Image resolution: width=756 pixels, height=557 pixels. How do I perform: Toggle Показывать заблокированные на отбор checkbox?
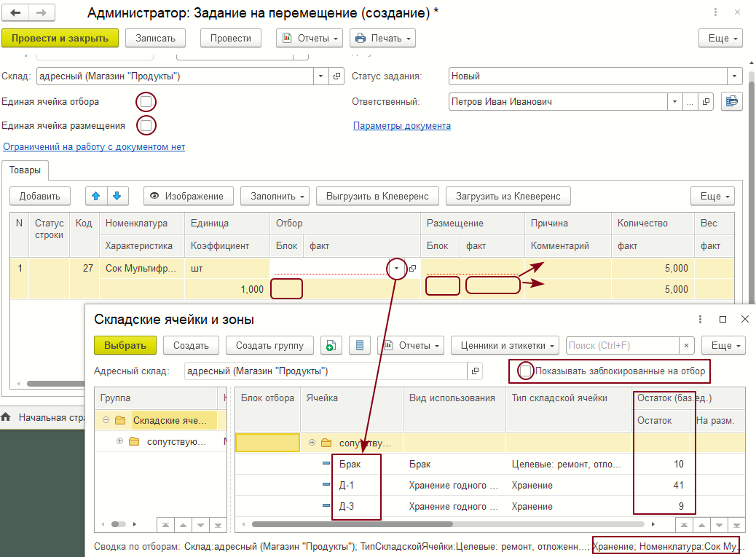coord(526,371)
